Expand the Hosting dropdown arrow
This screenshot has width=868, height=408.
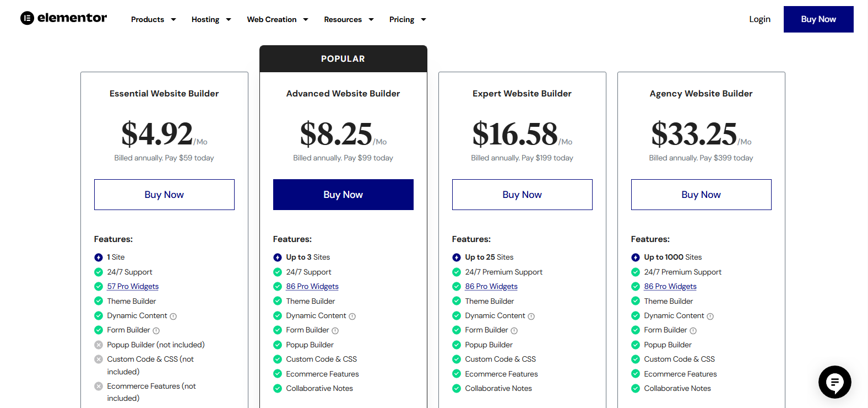click(229, 19)
